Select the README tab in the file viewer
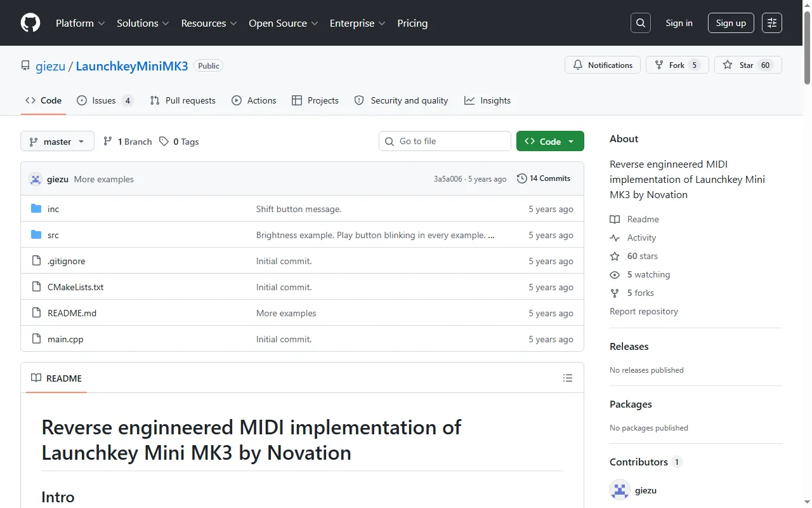The height and width of the screenshot is (508, 812). 56,378
